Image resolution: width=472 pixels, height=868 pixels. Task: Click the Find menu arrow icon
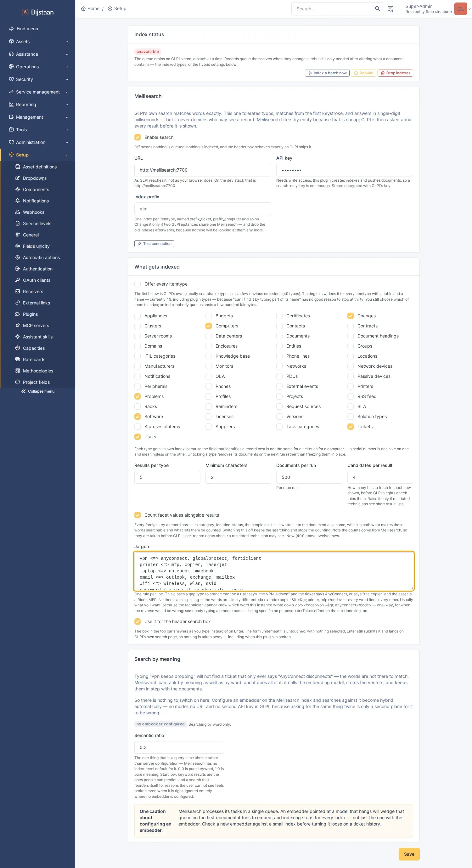pos(11,29)
